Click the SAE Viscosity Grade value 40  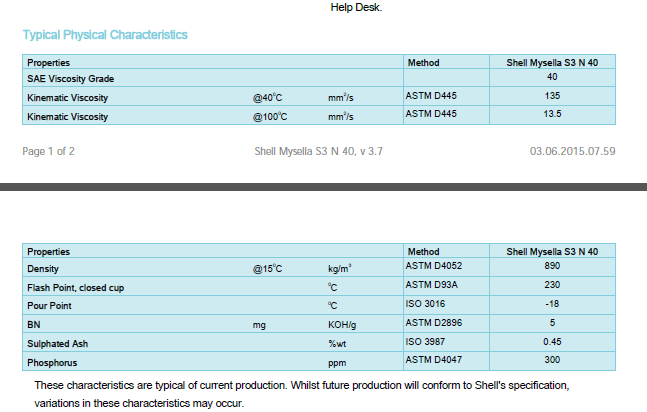pyautogui.click(x=552, y=77)
